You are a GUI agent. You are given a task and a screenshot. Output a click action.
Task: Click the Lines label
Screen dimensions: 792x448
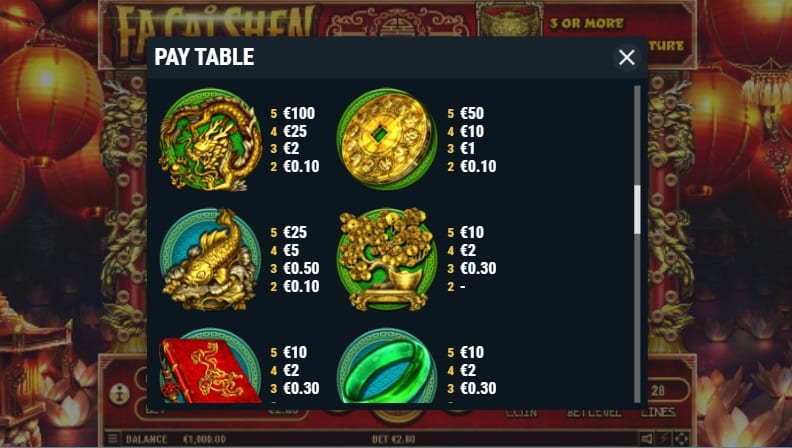(658, 413)
